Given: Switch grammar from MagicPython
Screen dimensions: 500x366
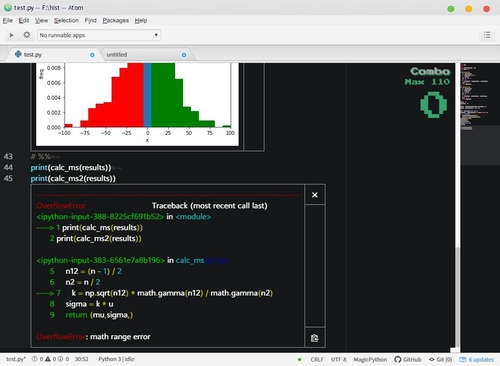Looking at the screenshot, I should point(370,359).
